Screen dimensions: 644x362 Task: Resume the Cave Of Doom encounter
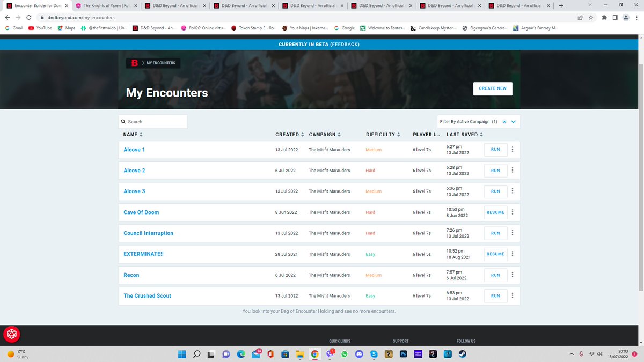tap(495, 212)
